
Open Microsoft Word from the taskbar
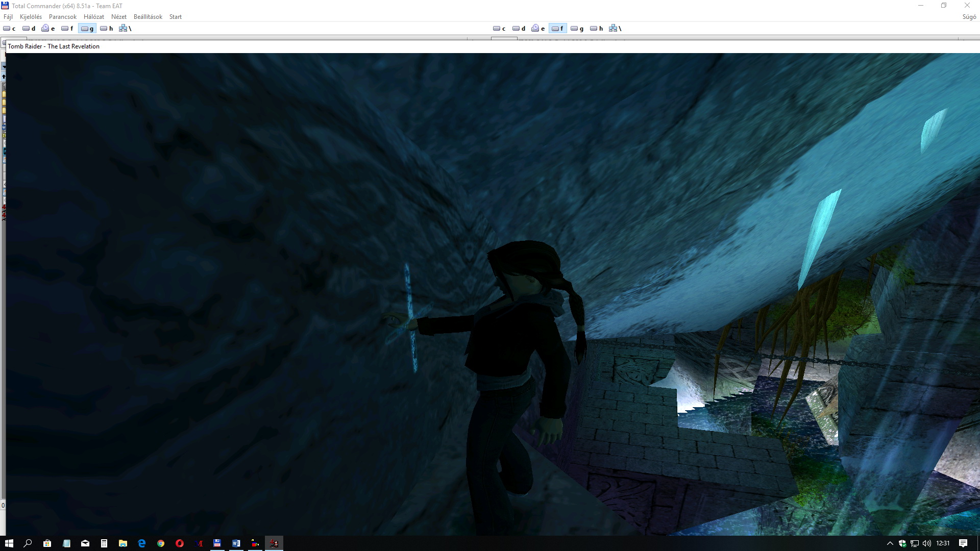(236, 543)
